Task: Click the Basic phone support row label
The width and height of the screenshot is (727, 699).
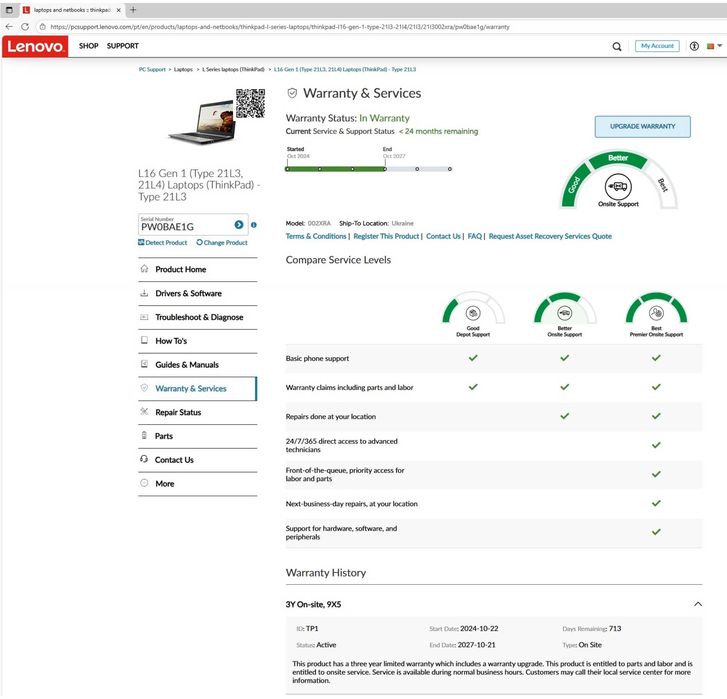Action: click(317, 358)
